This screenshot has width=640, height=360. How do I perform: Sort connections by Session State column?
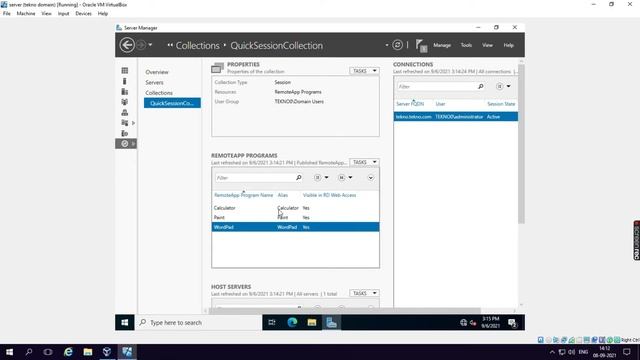point(501,104)
